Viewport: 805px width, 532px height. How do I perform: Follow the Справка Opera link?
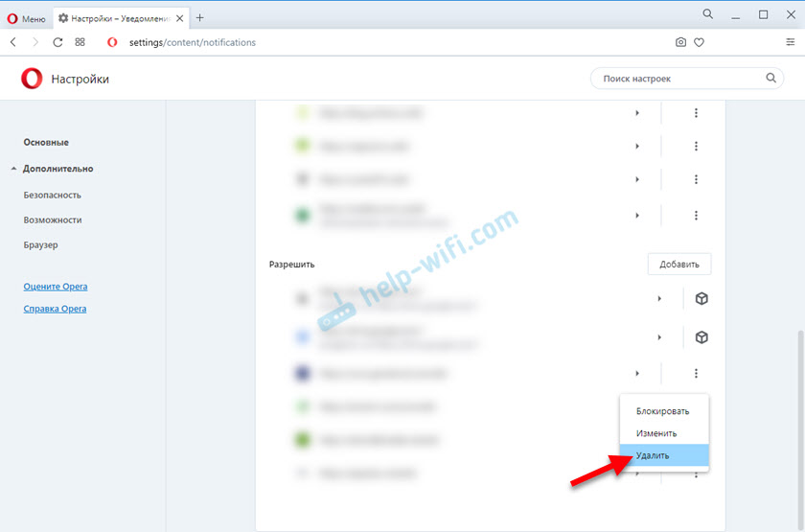tap(55, 309)
